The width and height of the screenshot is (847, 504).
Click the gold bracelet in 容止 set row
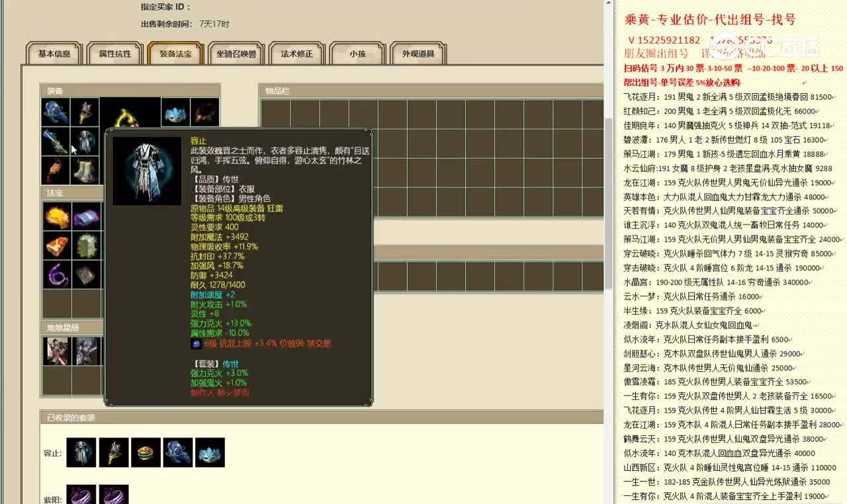click(146, 452)
